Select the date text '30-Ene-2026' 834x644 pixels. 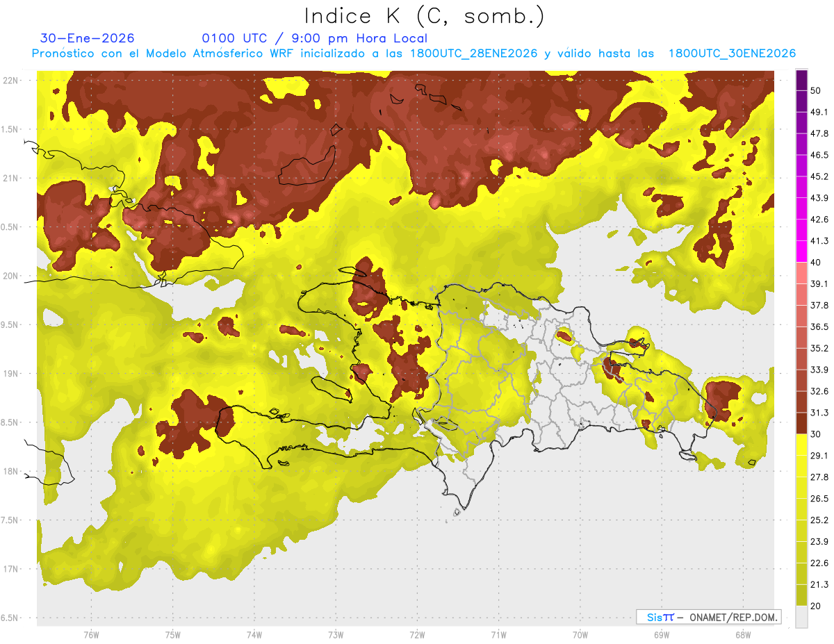click(88, 38)
